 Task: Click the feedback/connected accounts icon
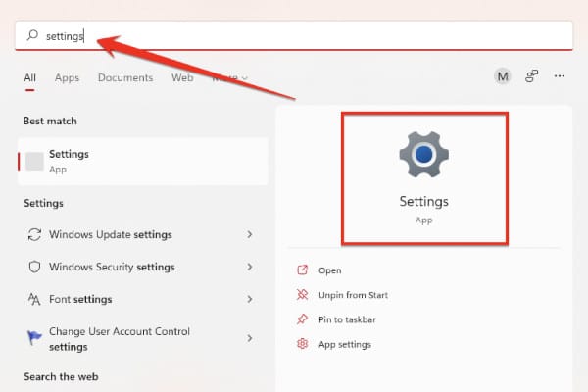point(531,76)
